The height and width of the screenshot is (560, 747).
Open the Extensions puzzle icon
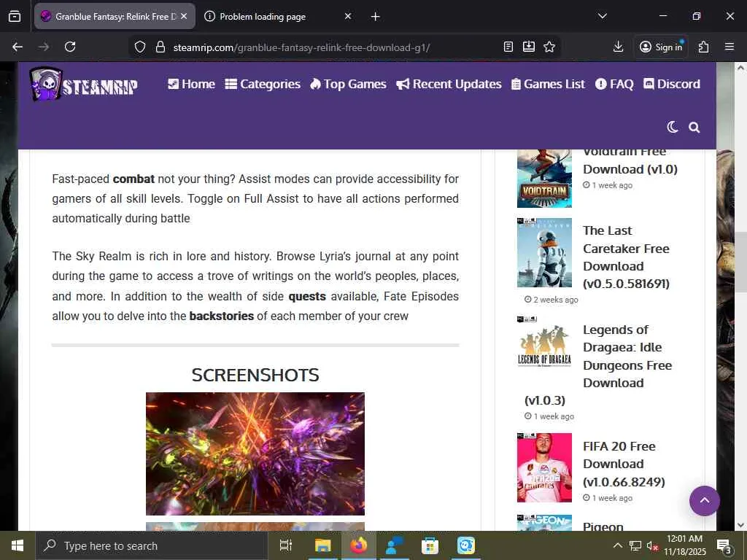click(x=704, y=47)
